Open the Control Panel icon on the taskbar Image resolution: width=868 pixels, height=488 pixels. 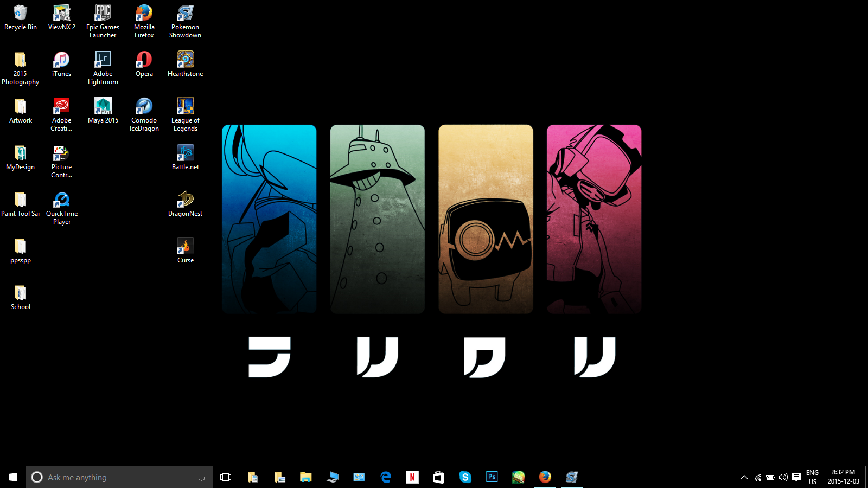point(359,477)
